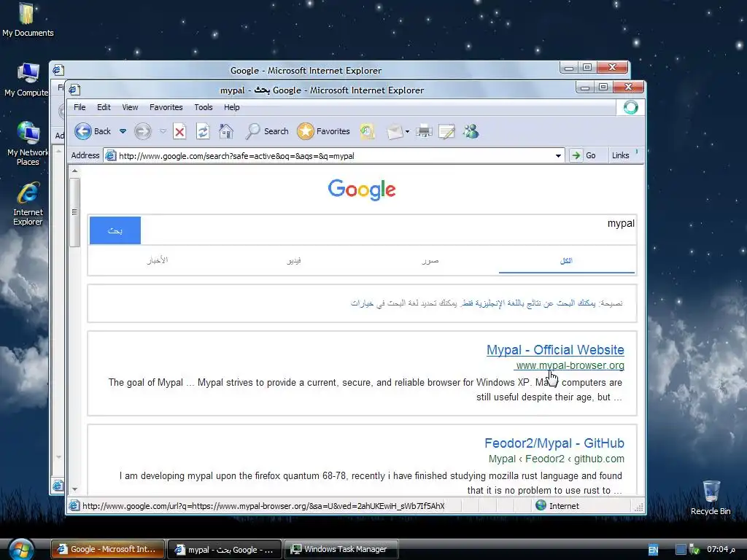Select My Network Places desktop icon
The width and height of the screenshot is (747, 560).
click(28, 144)
